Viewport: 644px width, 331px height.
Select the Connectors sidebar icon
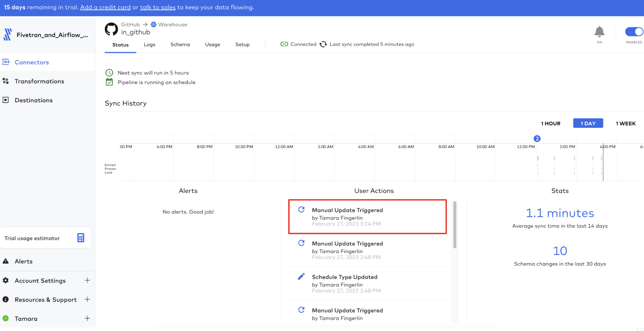click(x=6, y=62)
